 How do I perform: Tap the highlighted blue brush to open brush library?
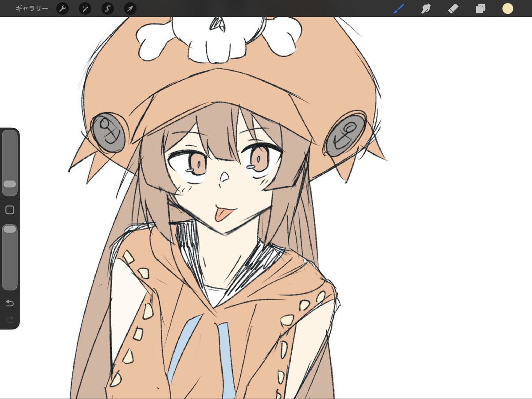coord(398,8)
